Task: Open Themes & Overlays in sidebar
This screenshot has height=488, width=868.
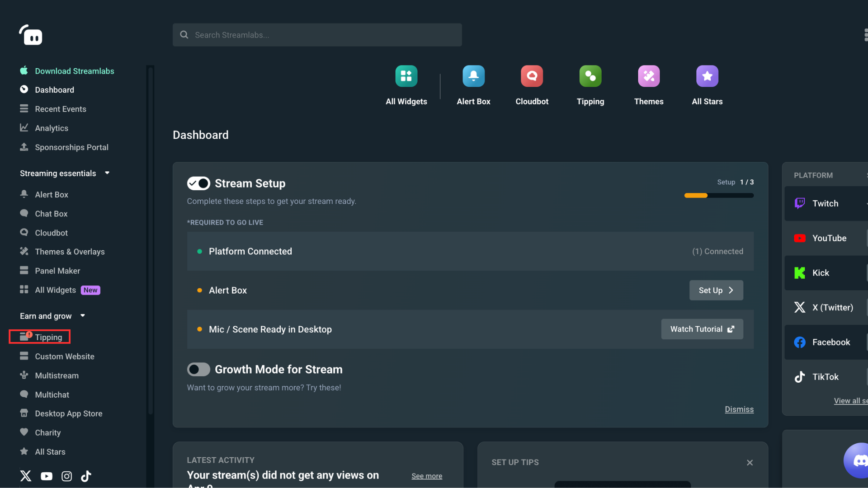Action: click(62, 252)
